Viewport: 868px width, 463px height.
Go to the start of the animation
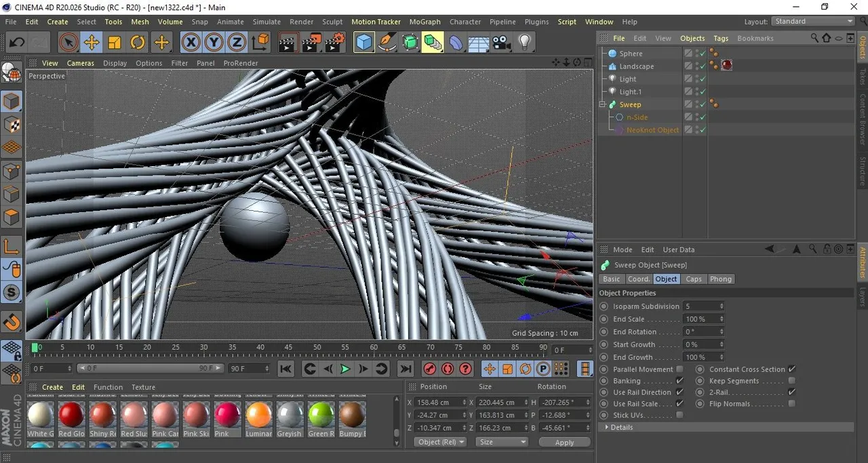click(285, 369)
